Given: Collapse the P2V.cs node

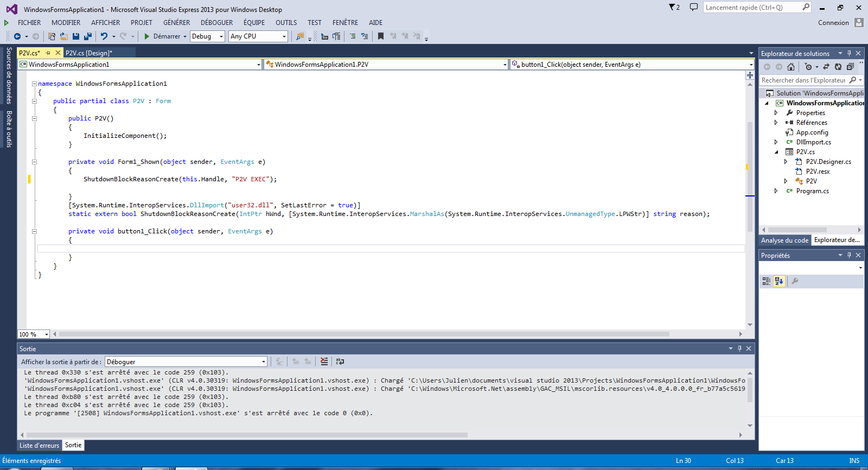Looking at the screenshot, I should [776, 152].
